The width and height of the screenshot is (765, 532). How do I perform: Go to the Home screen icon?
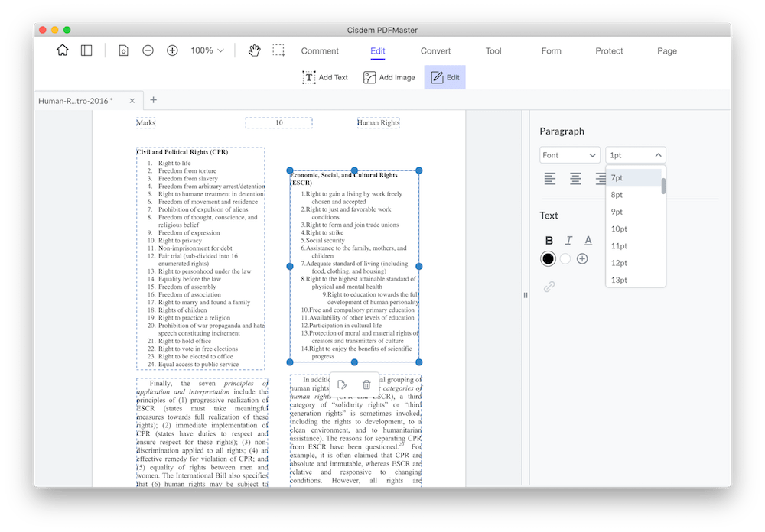tap(63, 50)
